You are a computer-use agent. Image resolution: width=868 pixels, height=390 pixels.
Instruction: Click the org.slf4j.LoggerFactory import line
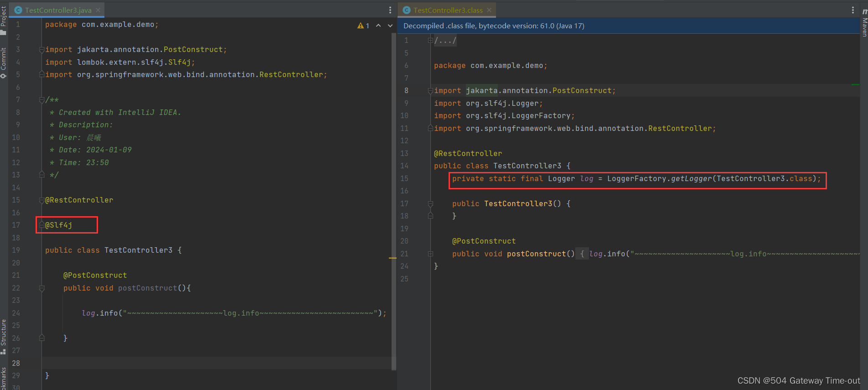coord(504,115)
